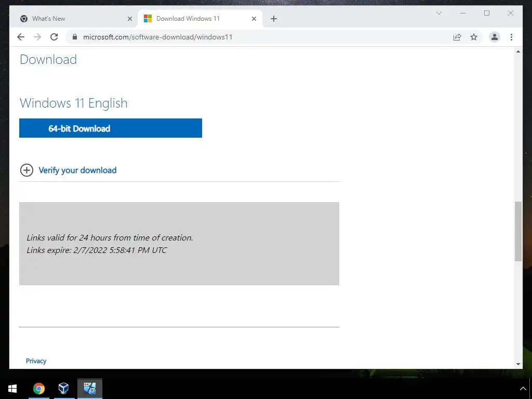Click the Download heading
The height and width of the screenshot is (399, 532).
tap(48, 59)
